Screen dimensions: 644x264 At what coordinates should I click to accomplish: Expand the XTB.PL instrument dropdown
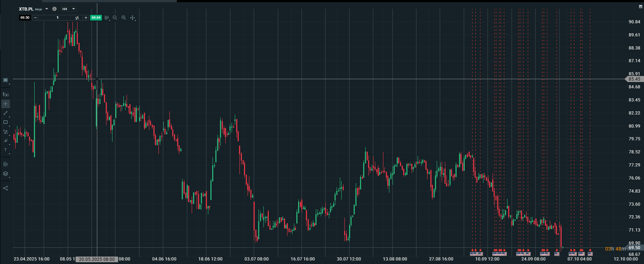click(x=47, y=9)
